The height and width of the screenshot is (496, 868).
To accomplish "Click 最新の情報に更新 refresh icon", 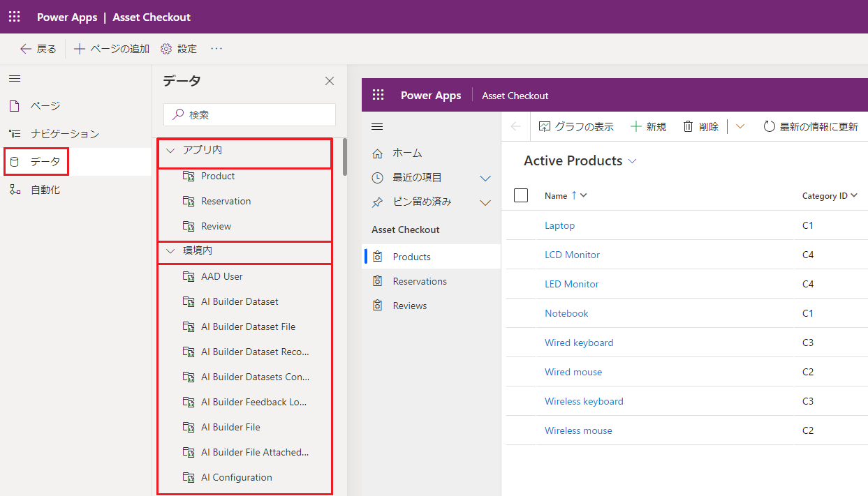I will [769, 126].
